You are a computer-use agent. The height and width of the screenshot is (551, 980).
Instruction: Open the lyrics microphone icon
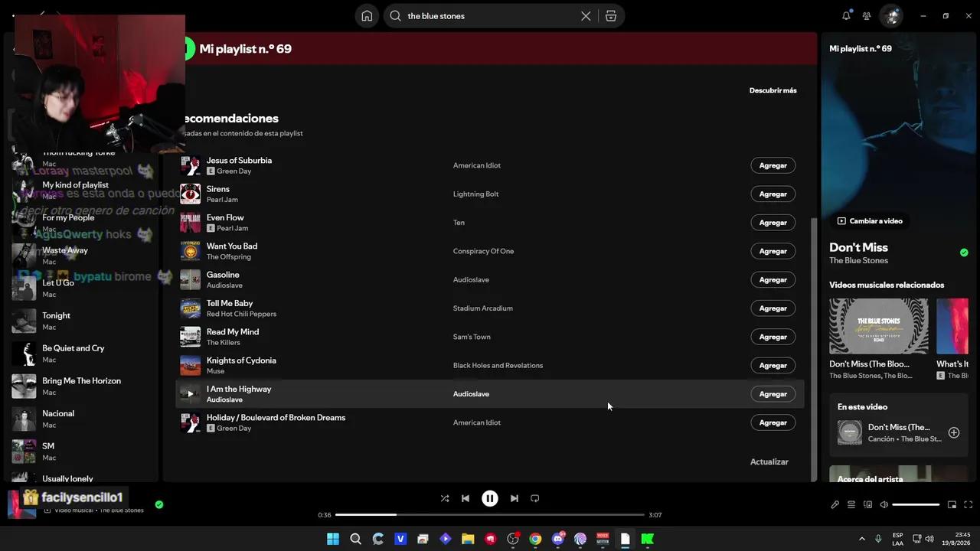pyautogui.click(x=835, y=505)
